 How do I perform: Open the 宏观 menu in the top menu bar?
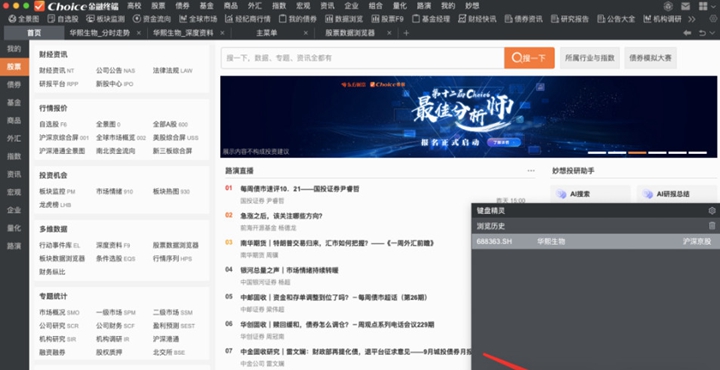[303, 6]
